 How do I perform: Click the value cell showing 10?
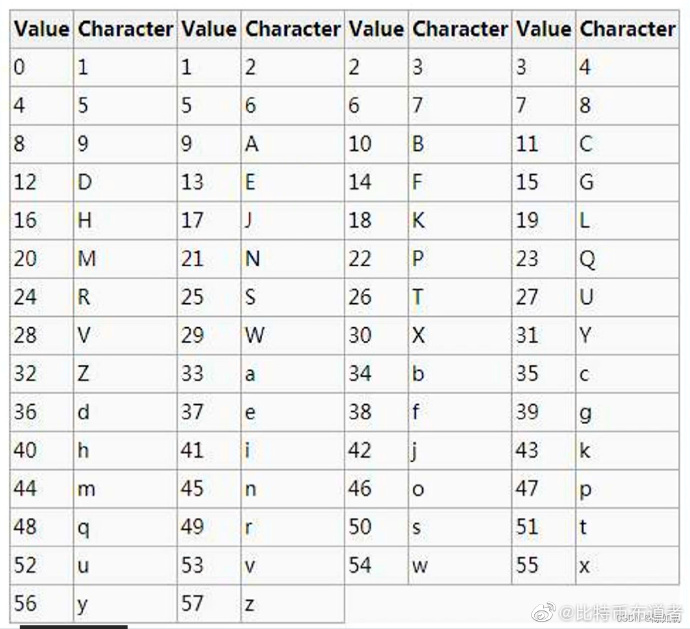click(x=376, y=144)
